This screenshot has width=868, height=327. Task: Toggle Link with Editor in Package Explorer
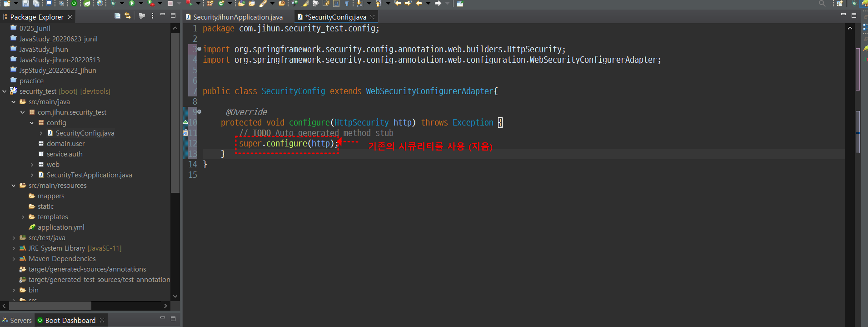click(127, 15)
